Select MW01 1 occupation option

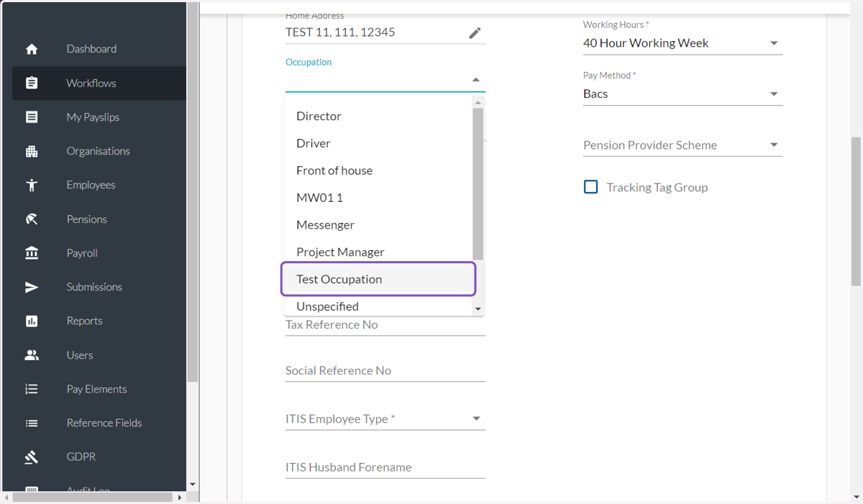[378, 198]
